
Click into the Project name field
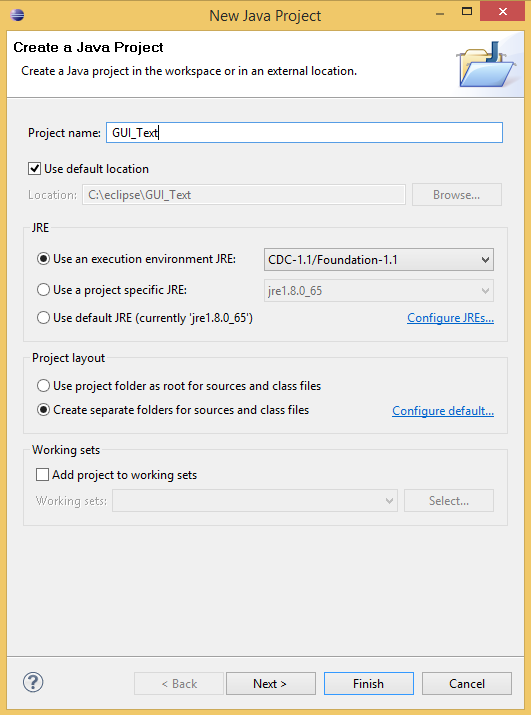pos(304,133)
